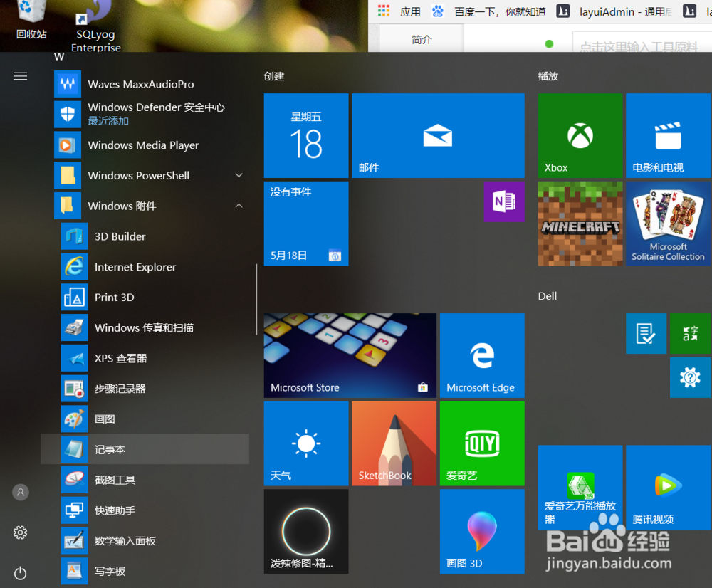Open the Microsoft Store tile

pyautogui.click(x=350, y=355)
